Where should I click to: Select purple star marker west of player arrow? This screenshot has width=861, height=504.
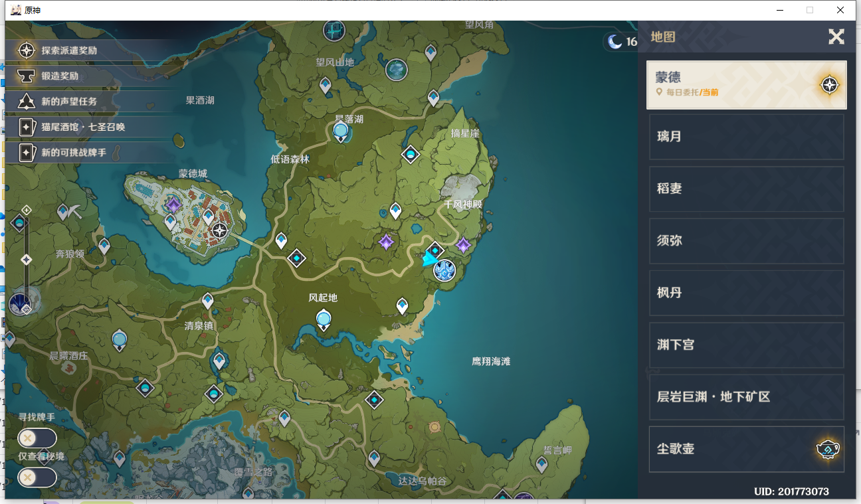coord(386,242)
